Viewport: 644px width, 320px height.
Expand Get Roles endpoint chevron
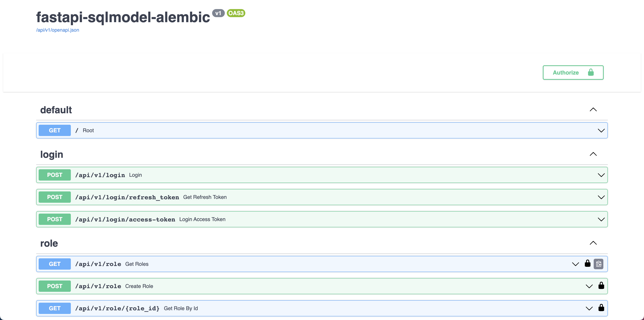[x=575, y=264]
